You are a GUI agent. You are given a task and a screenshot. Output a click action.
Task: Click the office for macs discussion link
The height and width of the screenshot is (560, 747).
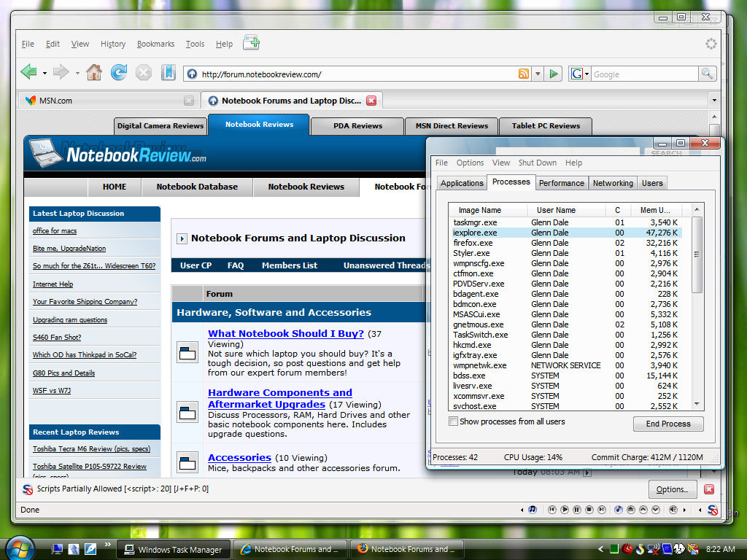click(55, 231)
